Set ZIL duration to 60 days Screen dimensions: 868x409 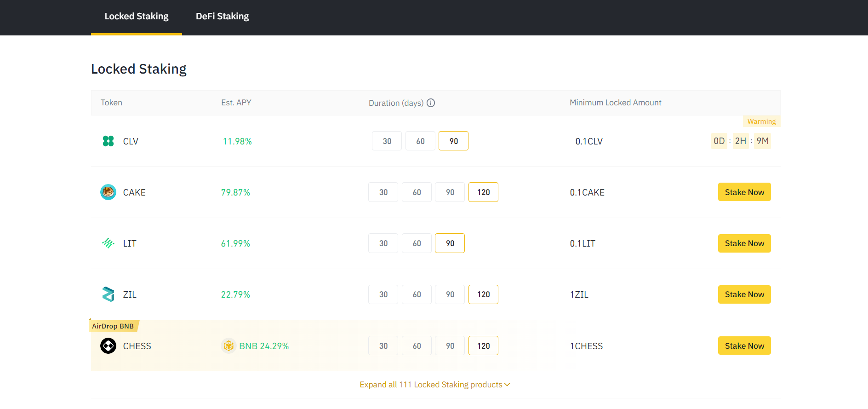417,294
